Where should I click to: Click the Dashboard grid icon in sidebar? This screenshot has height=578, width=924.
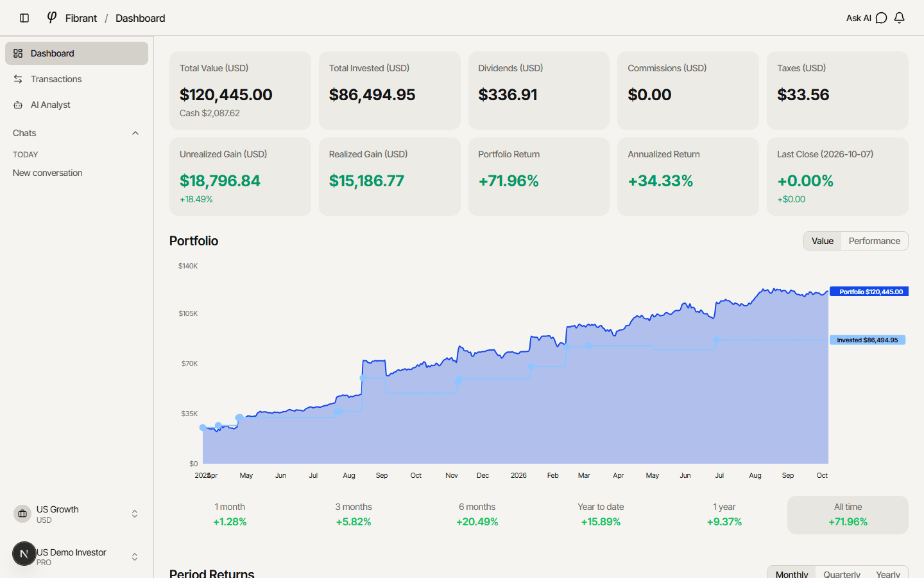coord(18,53)
